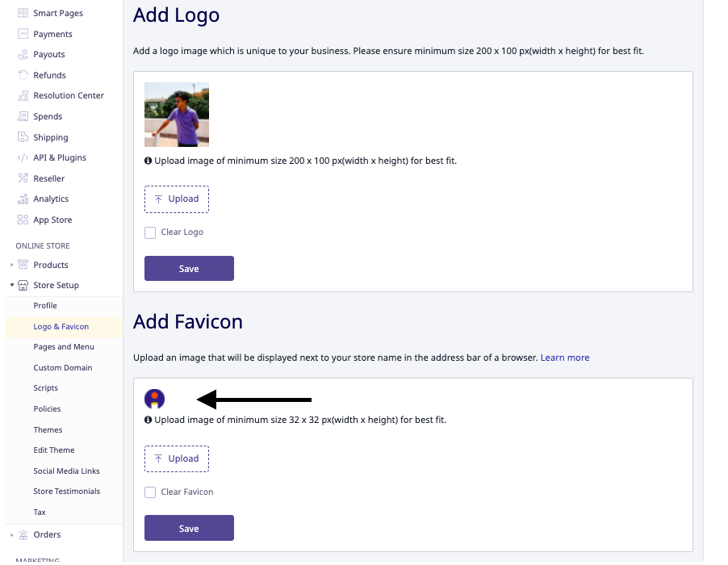
Task: Expand the Products section arrow
Action: click(11, 265)
